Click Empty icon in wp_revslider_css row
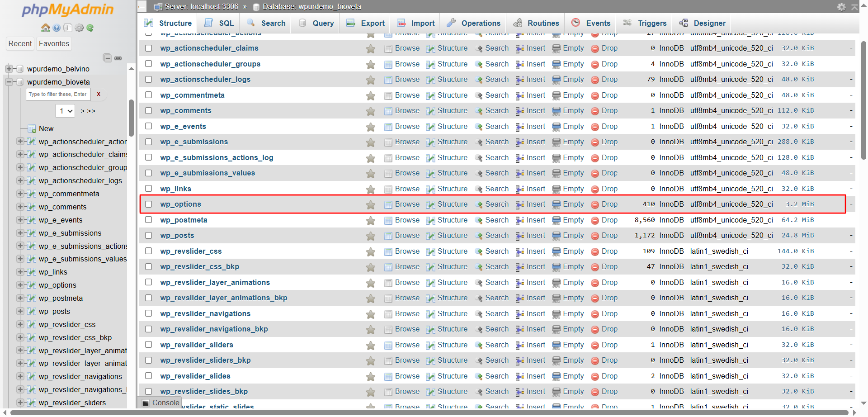 557,252
